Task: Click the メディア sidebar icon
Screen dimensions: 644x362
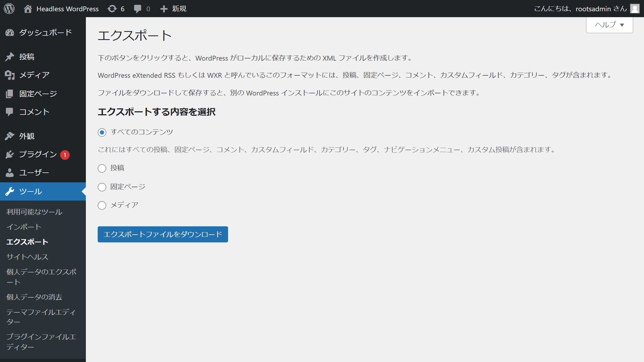Action: (x=10, y=75)
